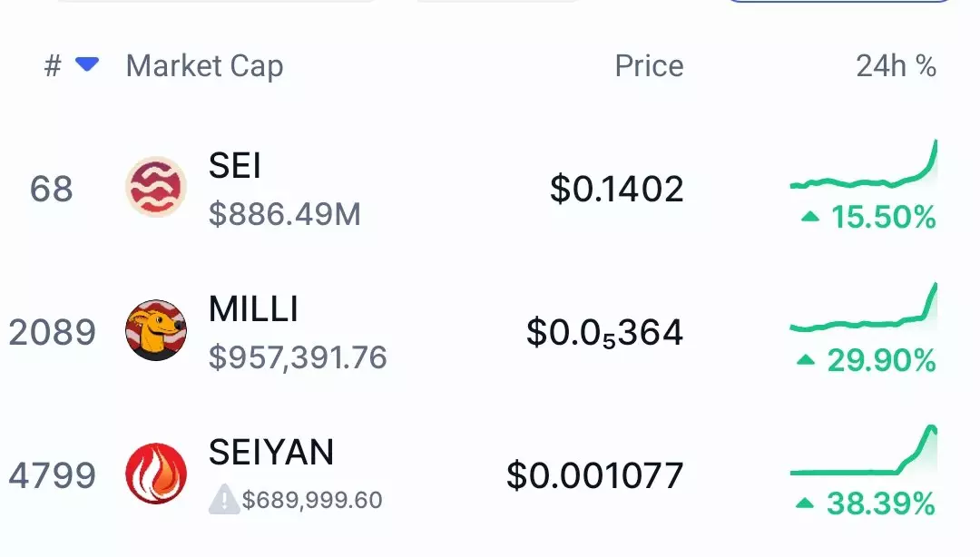This screenshot has height=557, width=980.
Task: Click the green up arrow beside 38.39%
Action: 805,503
